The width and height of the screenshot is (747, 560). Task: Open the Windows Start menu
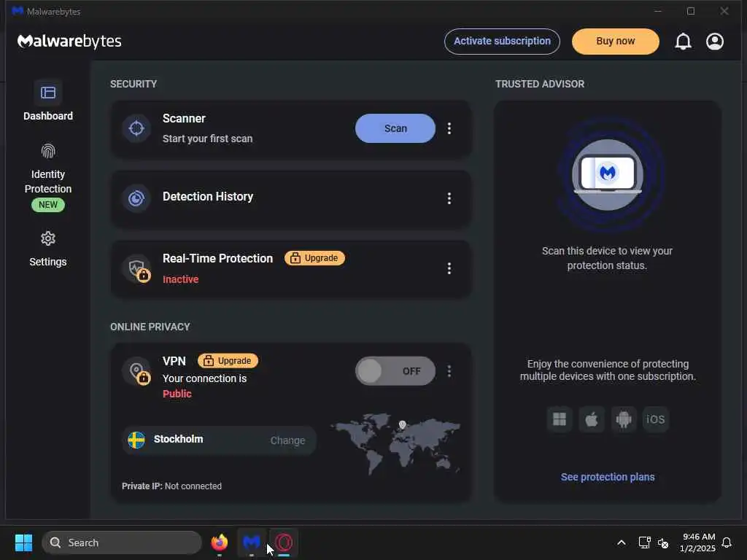point(23,542)
